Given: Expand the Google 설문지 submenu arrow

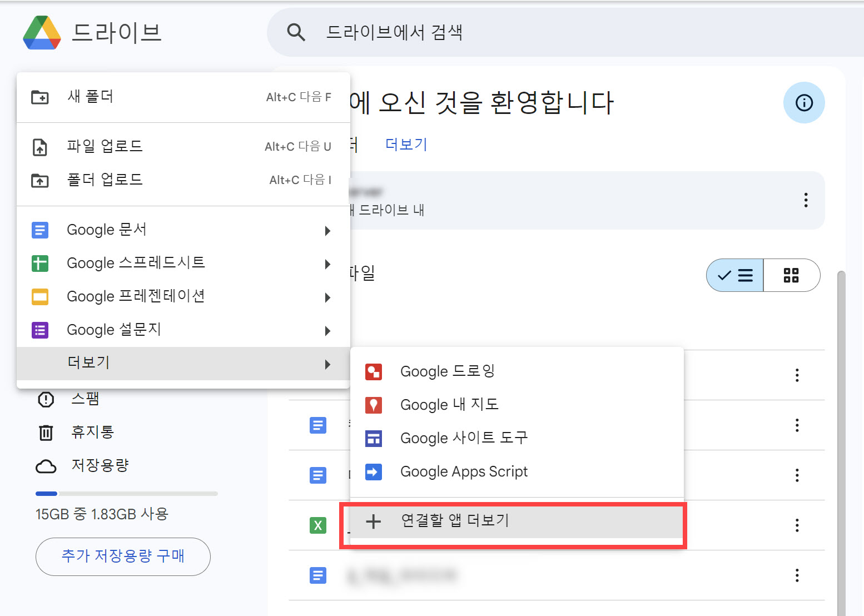Looking at the screenshot, I should [328, 331].
